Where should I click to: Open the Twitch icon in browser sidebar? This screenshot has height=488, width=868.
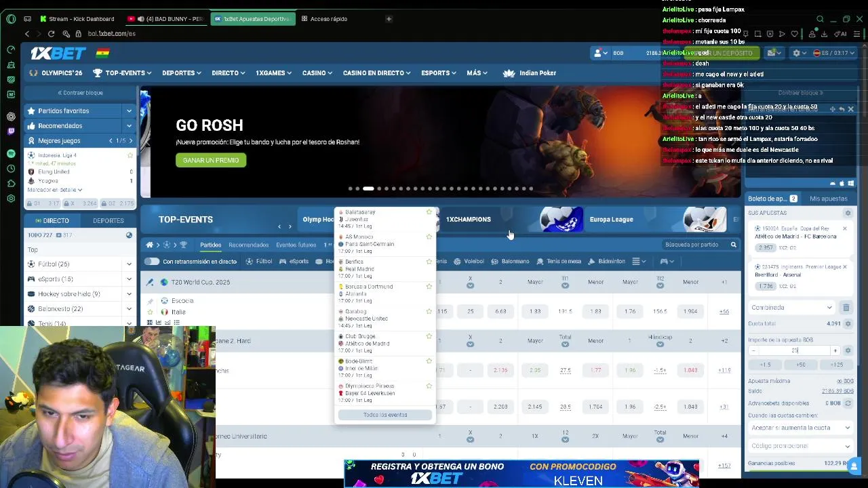coord(11,131)
